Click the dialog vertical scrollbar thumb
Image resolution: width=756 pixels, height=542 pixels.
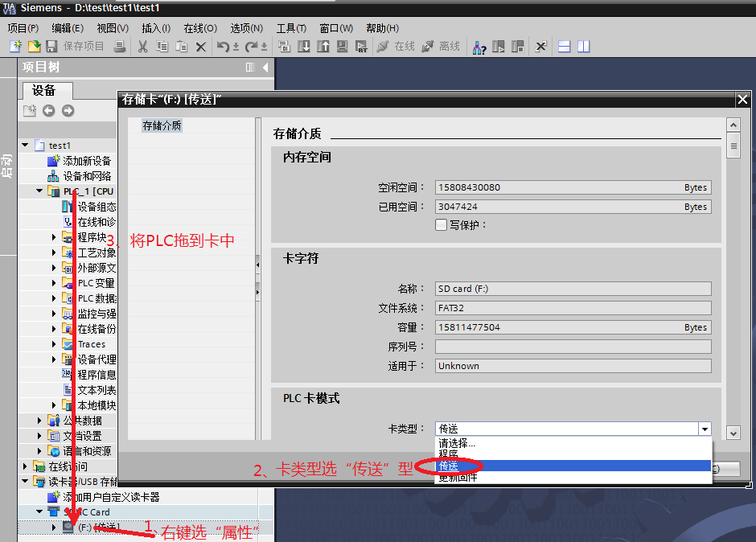733,146
